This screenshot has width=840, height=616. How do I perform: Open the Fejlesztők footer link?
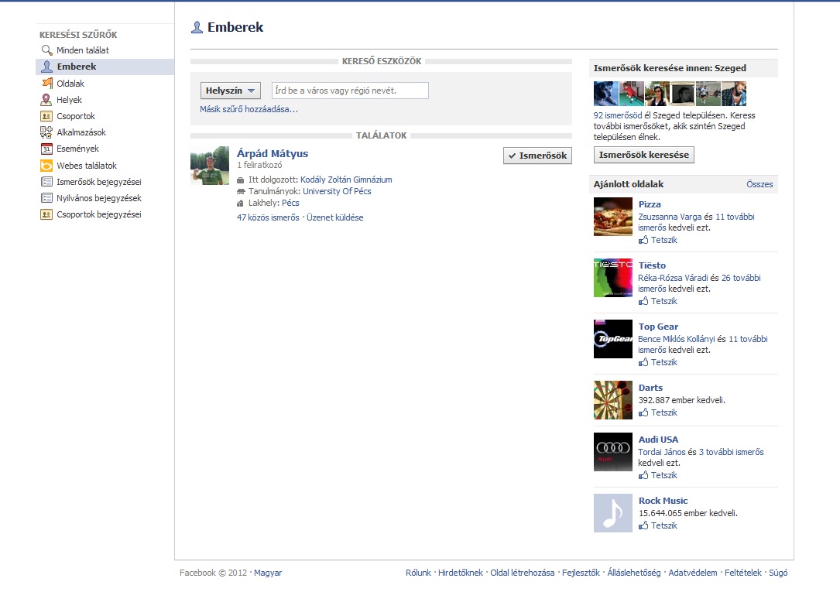[581, 573]
